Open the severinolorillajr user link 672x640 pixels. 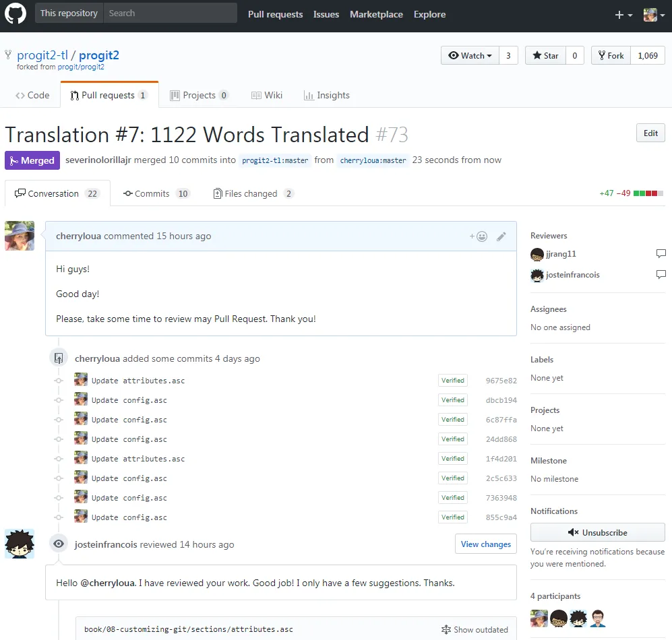(x=98, y=160)
